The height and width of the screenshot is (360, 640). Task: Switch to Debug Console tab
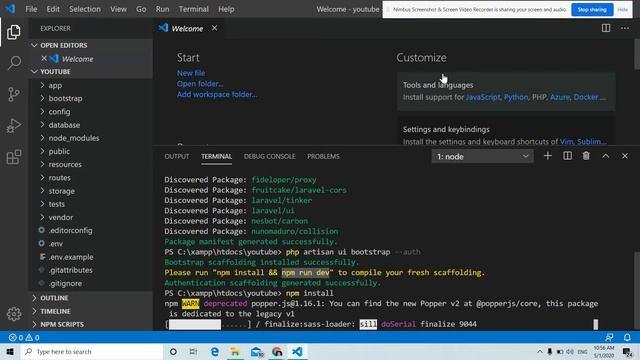pos(269,156)
